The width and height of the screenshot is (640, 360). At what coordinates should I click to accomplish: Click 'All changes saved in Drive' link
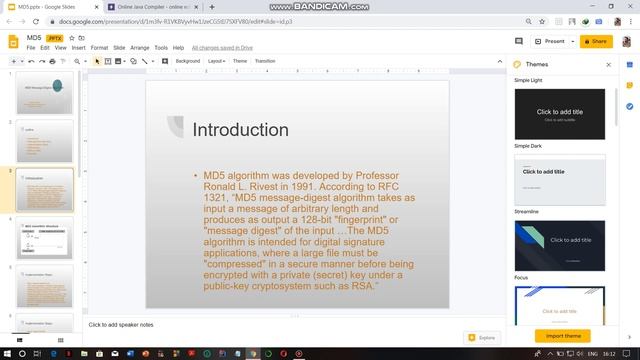[x=222, y=48]
